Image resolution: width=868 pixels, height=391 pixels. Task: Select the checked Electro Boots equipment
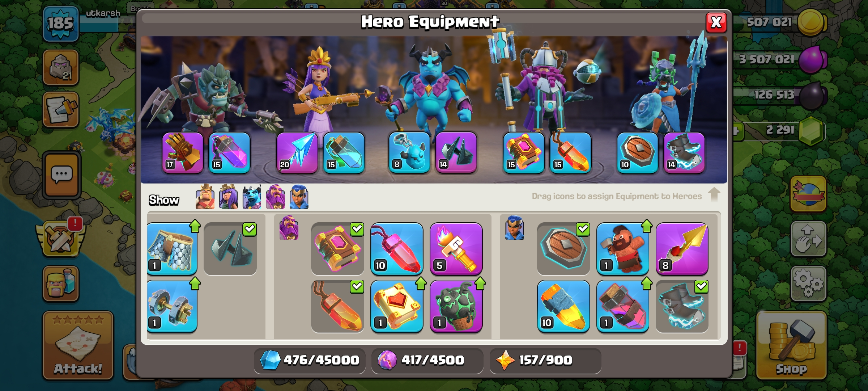682,306
